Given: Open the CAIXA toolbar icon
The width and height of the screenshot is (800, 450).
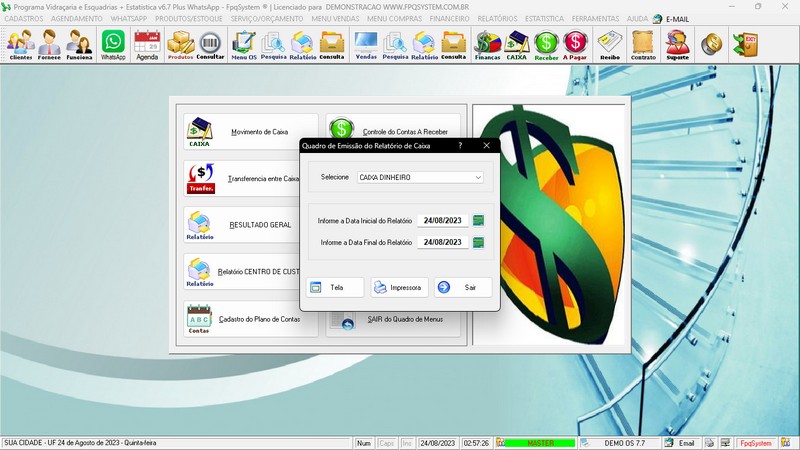Looking at the screenshot, I should pyautogui.click(x=517, y=45).
